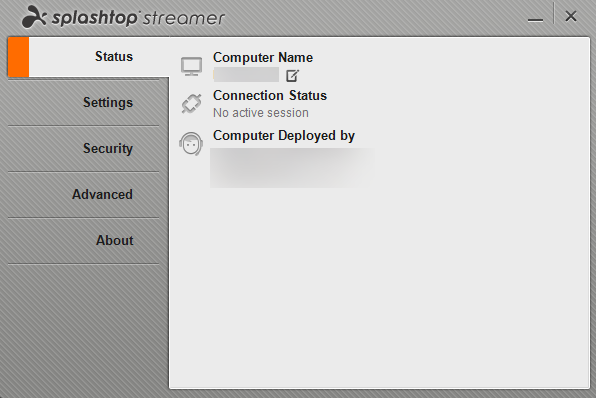Click the Computer Name heading
This screenshot has height=398, width=596.
coord(263,57)
